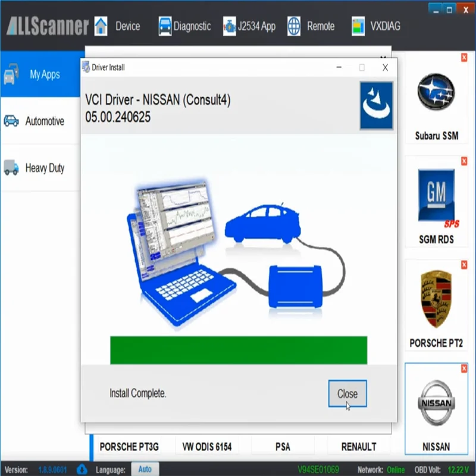Click the Install Complete status text
Viewport: 476px width, 476px height.
coord(138,393)
